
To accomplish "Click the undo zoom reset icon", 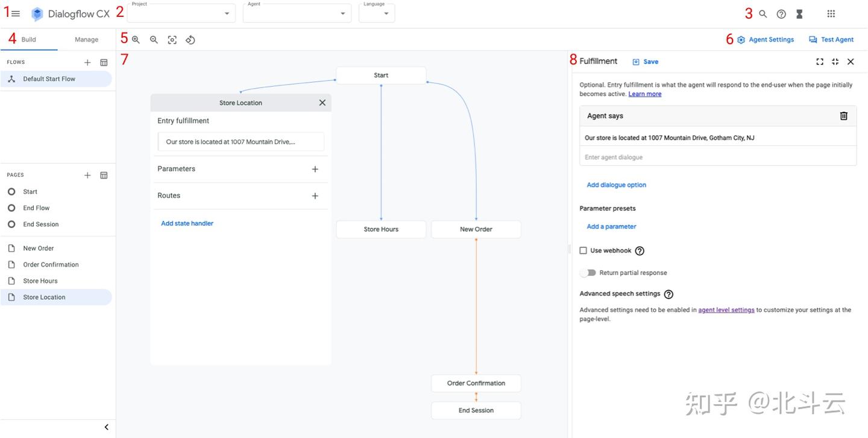I will coord(190,40).
